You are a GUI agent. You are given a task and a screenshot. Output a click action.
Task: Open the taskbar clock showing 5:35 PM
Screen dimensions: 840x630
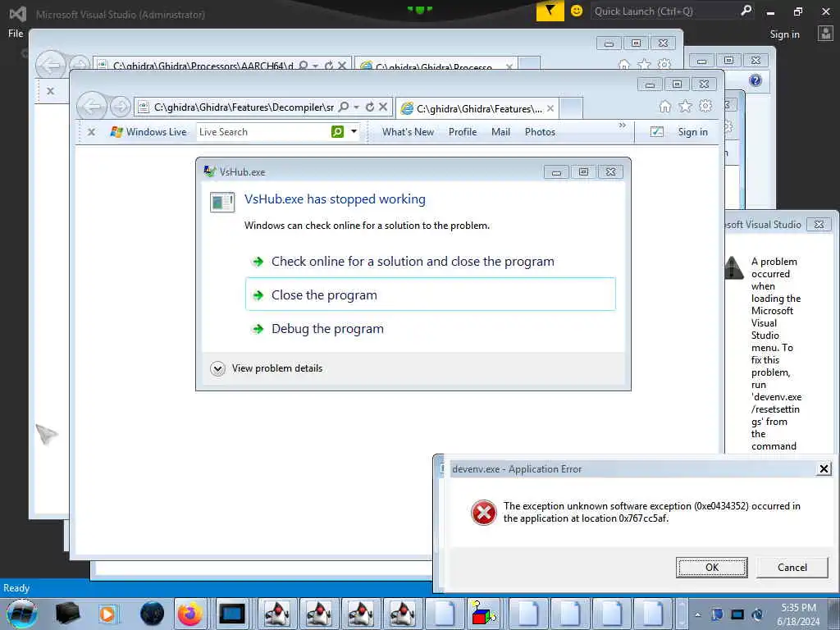click(x=798, y=614)
